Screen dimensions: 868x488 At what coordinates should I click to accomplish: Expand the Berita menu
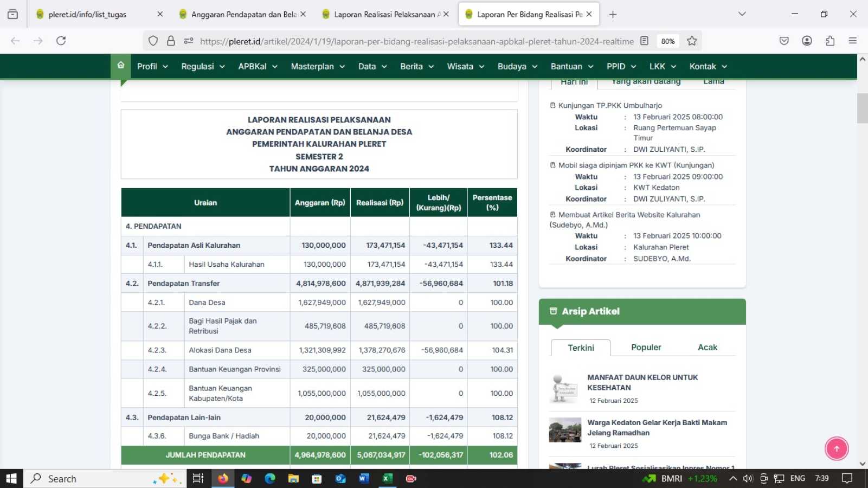click(x=417, y=66)
